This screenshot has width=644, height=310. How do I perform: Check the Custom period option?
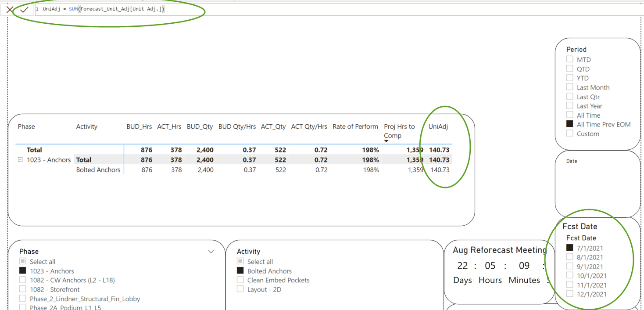coord(569,133)
